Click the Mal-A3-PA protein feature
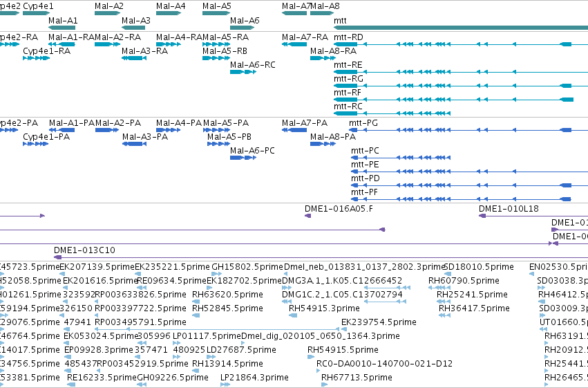Screen dimensions: 588x388 point(134,144)
